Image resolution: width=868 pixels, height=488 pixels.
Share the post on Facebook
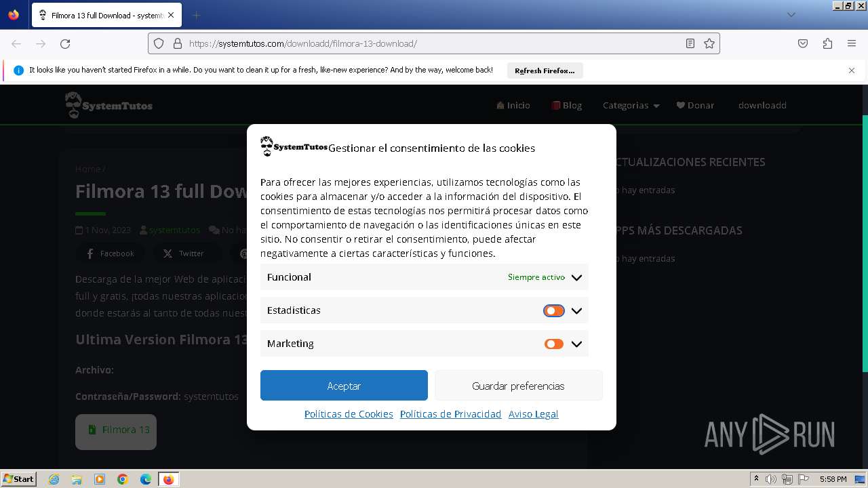[x=109, y=253]
